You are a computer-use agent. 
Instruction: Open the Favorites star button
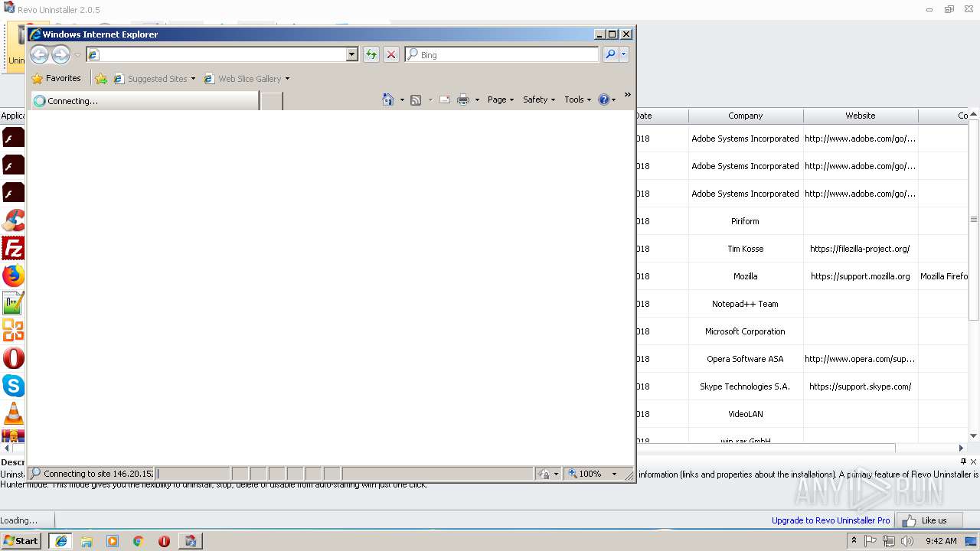coord(56,78)
